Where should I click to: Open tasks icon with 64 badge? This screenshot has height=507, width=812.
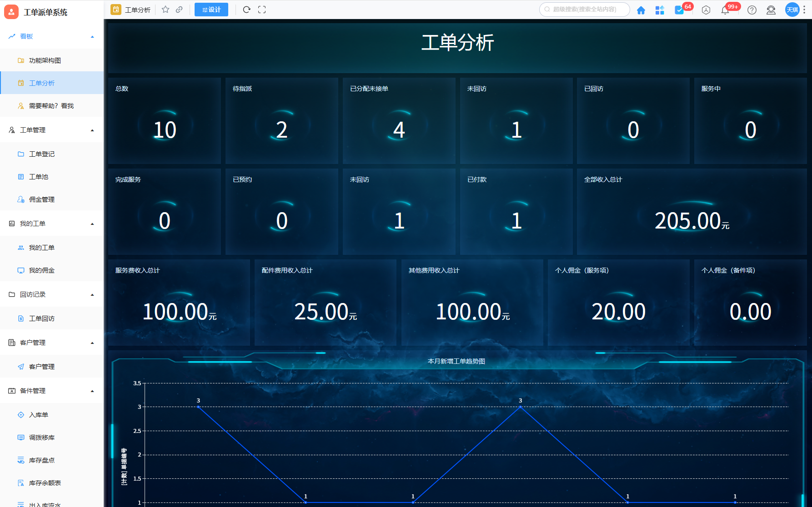click(679, 10)
